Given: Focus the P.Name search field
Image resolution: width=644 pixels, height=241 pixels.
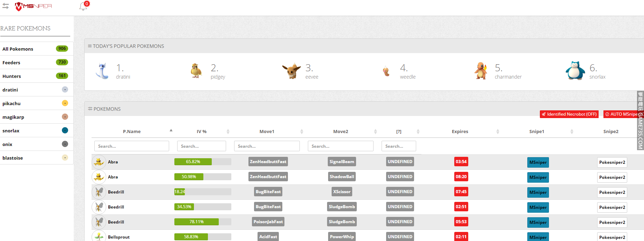Looking at the screenshot, I should [x=132, y=146].
